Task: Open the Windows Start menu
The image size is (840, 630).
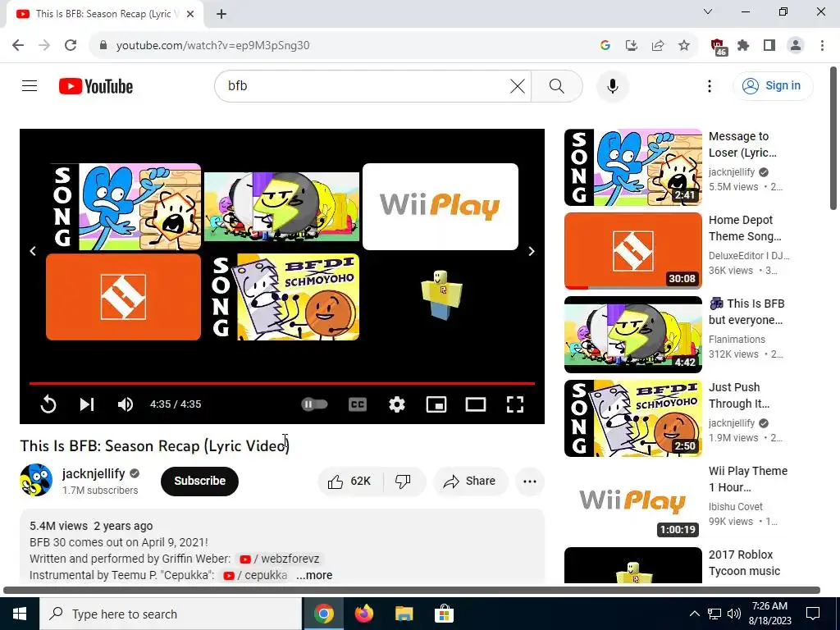Action: click(x=20, y=614)
